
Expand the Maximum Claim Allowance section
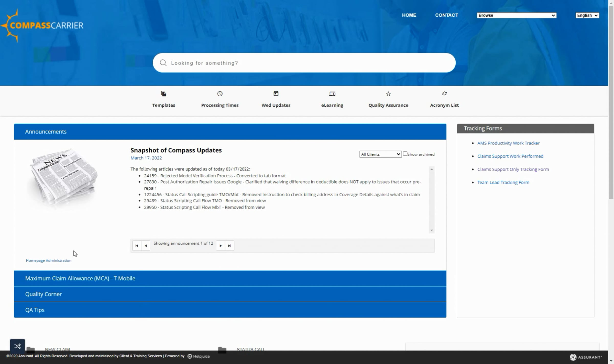tap(230, 278)
